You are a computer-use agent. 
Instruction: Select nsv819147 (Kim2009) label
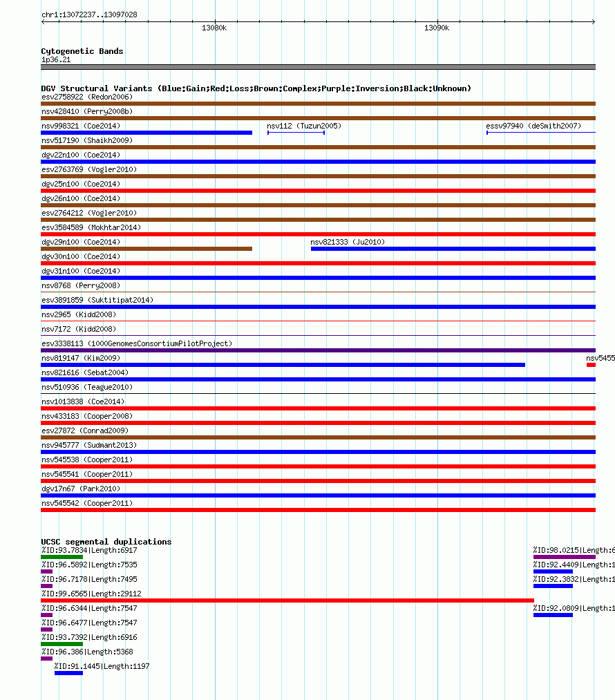pos(81,358)
